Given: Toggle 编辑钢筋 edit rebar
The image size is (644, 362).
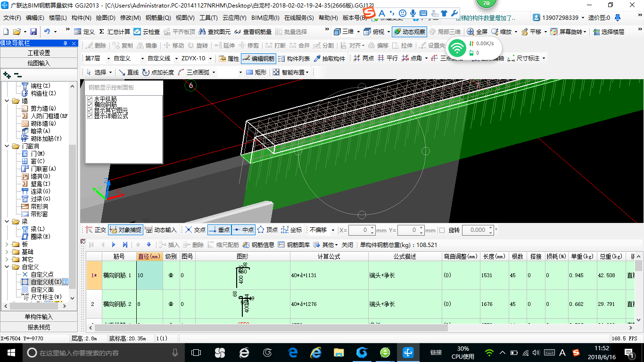Looking at the screenshot, I should (x=258, y=58).
